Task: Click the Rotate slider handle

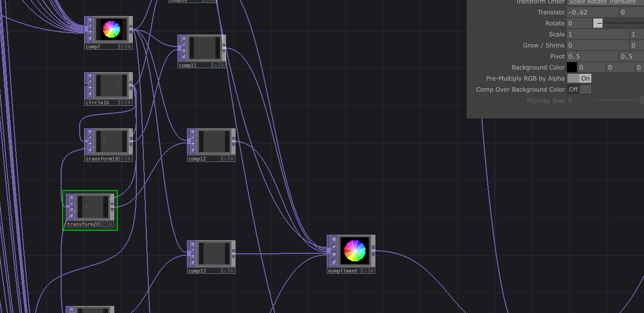Action: pos(598,23)
